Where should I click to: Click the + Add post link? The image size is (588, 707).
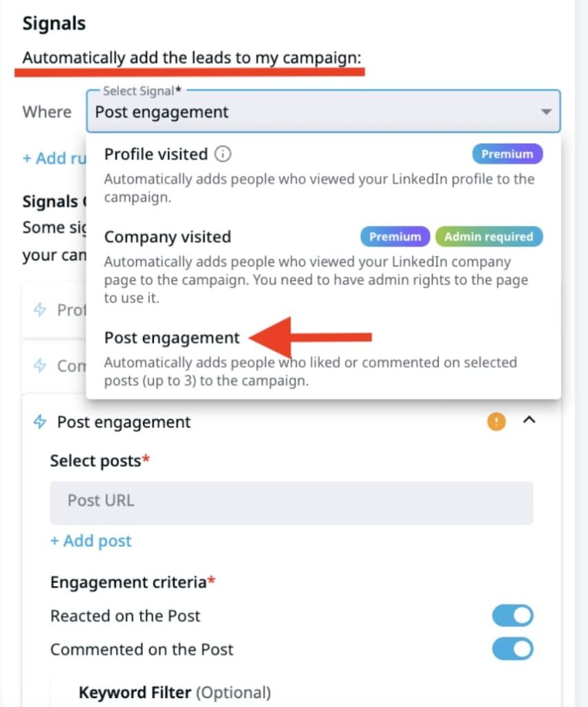90,541
